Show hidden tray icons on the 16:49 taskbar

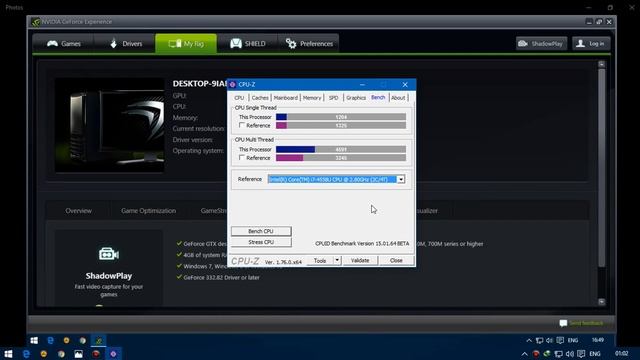click(x=529, y=340)
